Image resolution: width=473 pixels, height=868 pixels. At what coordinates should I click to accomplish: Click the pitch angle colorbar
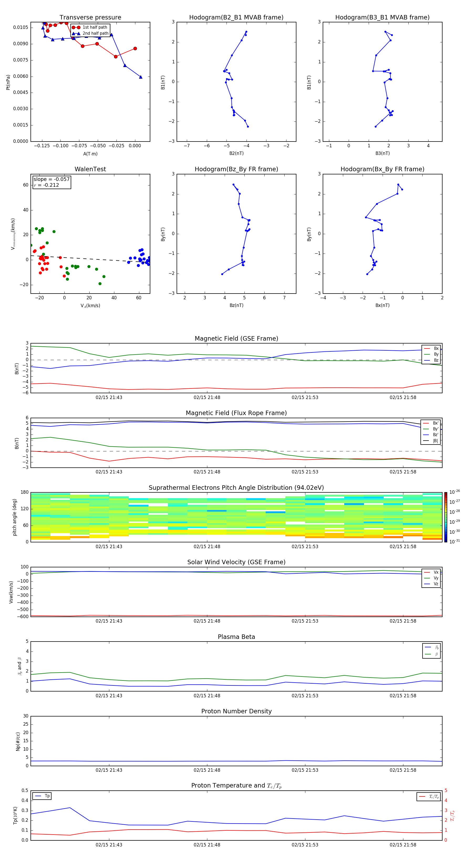[x=446, y=517]
